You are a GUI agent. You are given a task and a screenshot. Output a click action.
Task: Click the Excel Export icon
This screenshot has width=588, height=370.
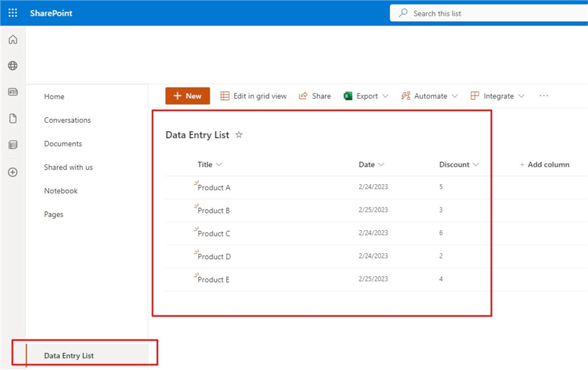click(348, 96)
